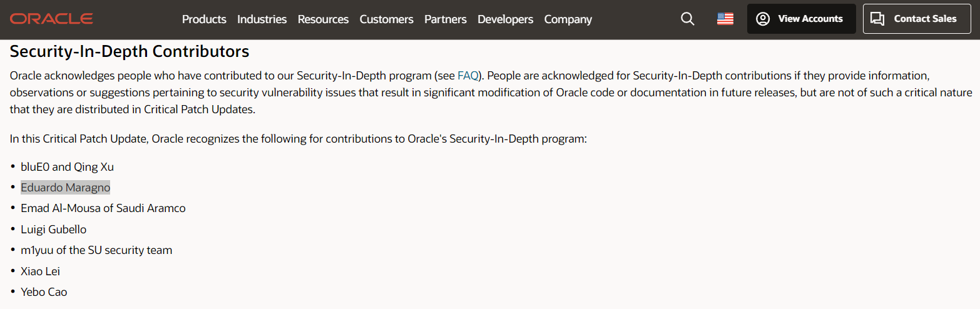The width and height of the screenshot is (980, 309).
Task: Click m1yuu of the SU security team
Action: 96,250
